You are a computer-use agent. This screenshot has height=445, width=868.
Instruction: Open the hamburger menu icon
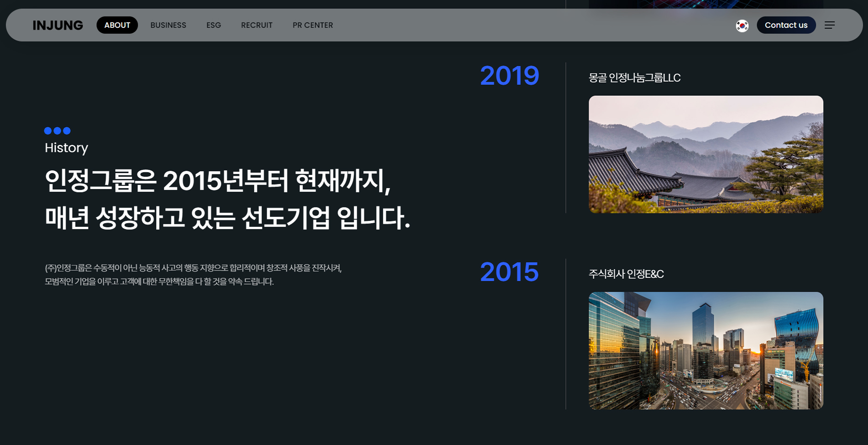click(829, 25)
